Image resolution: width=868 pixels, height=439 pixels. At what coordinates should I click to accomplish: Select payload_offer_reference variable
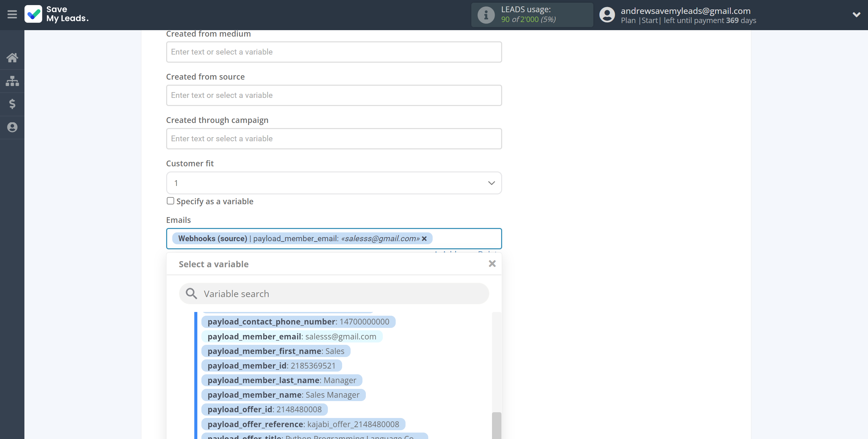click(303, 424)
